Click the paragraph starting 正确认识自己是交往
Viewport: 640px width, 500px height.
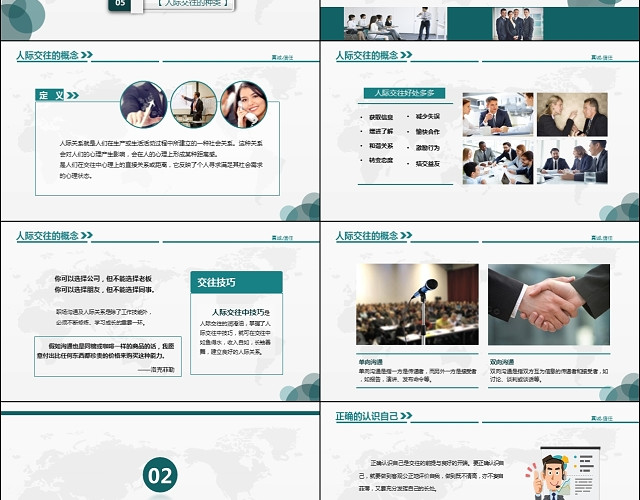coord(431,476)
